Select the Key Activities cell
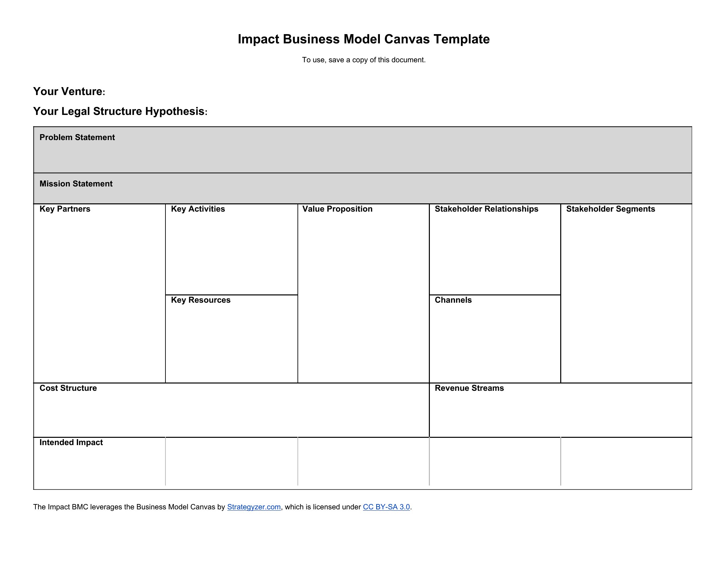Viewport: 728px width, 563px height. [x=231, y=249]
